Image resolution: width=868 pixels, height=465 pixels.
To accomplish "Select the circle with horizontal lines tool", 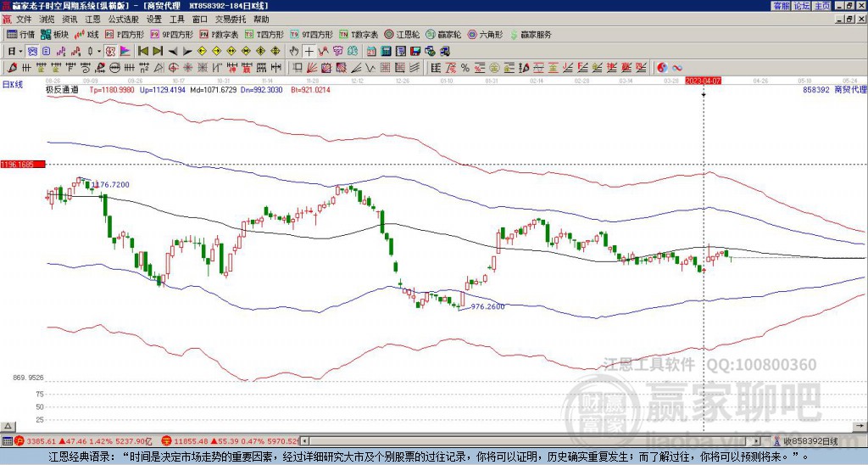I will click(x=114, y=68).
